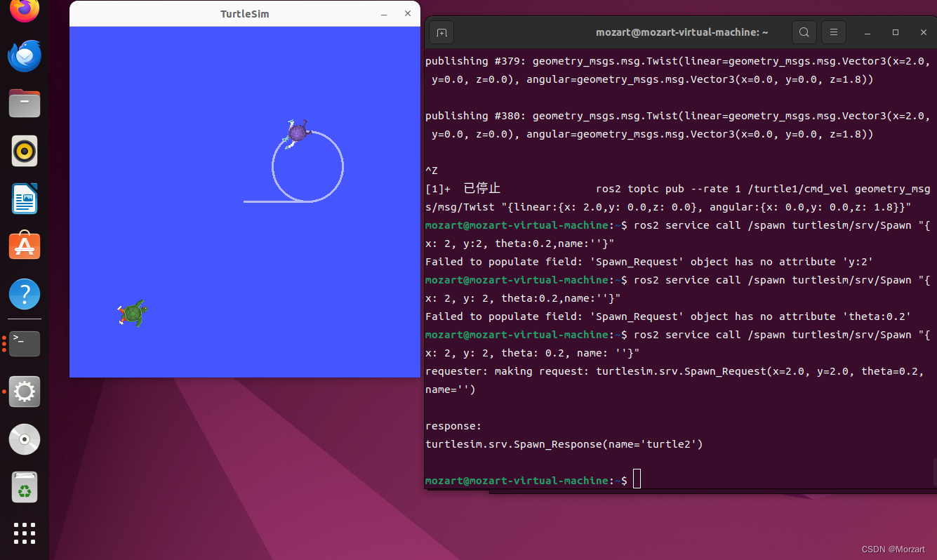Open Firefox from the dock
Screen dimensions: 937x560
click(25, 8)
